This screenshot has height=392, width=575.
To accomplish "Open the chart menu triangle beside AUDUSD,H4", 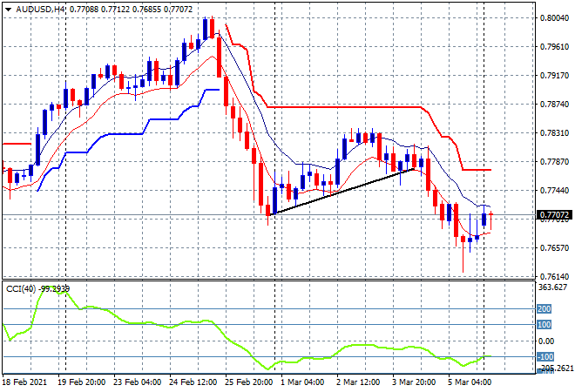I will [x=8, y=10].
